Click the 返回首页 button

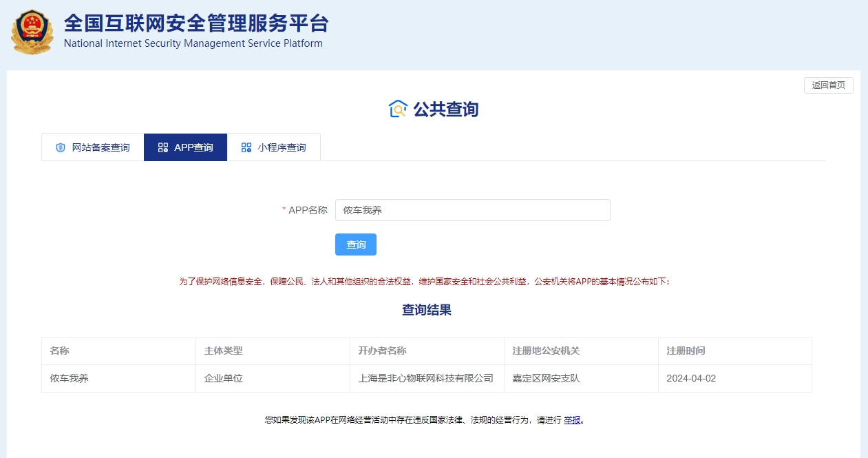point(829,85)
